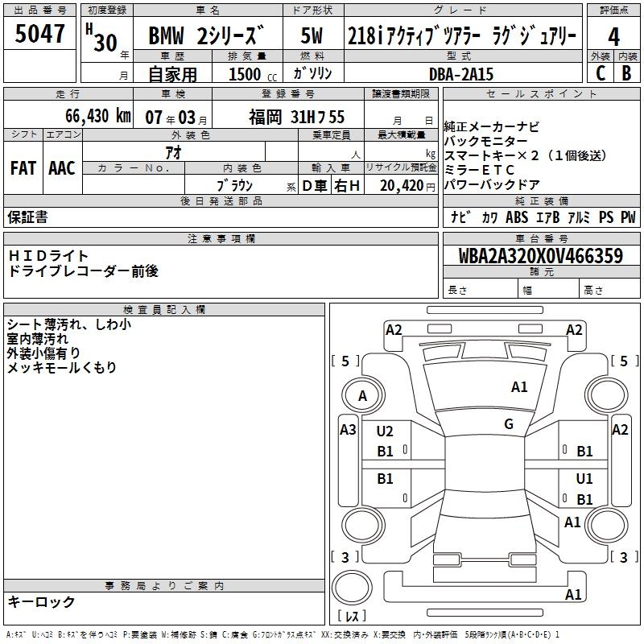Image resolution: width=644 pixels, height=644 pixels.
Task: Click the 事務局よりご案内 section header
Action: 164,586
